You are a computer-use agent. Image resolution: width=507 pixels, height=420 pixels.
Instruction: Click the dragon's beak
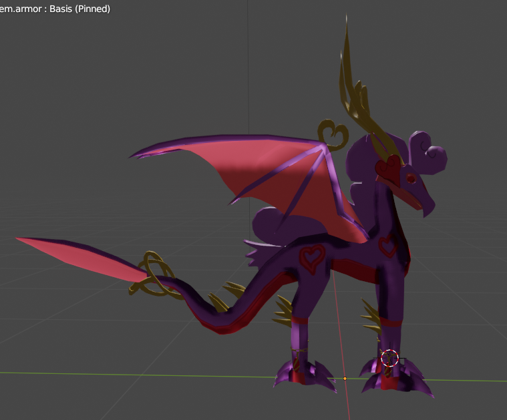point(422,200)
